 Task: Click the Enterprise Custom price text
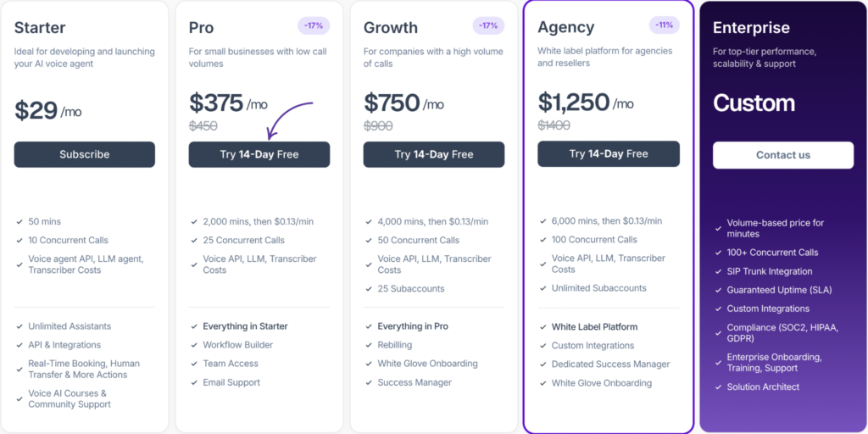[754, 103]
